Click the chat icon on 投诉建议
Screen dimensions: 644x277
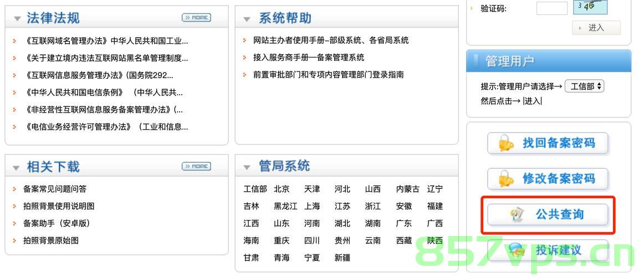(x=517, y=250)
